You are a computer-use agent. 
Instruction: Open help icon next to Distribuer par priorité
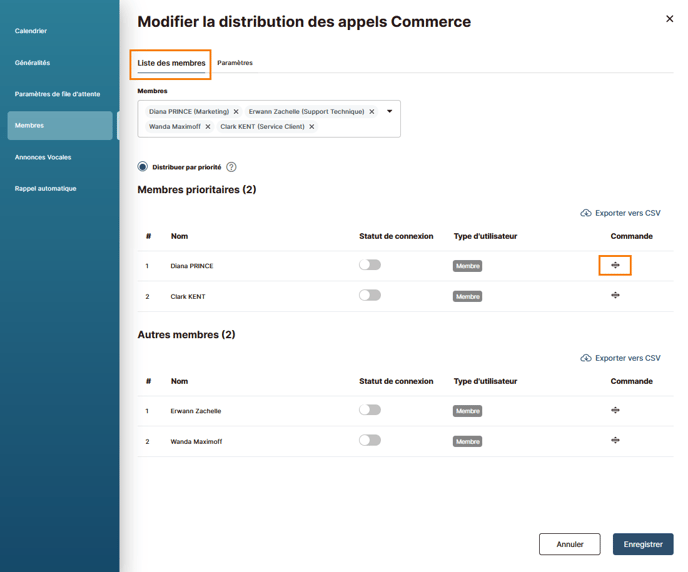[x=231, y=167]
